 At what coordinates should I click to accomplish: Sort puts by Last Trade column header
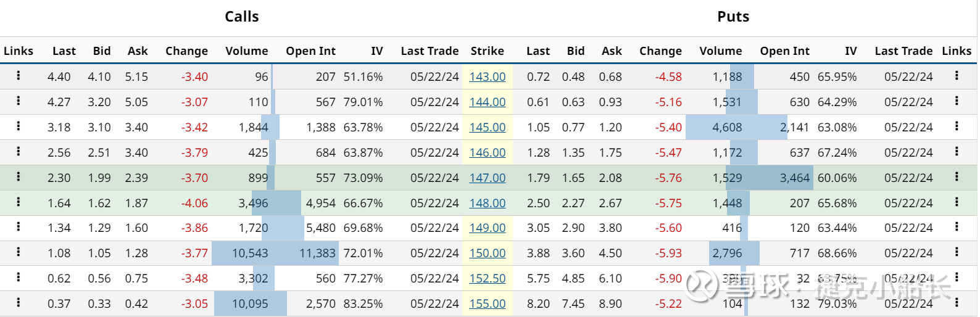[x=903, y=51]
